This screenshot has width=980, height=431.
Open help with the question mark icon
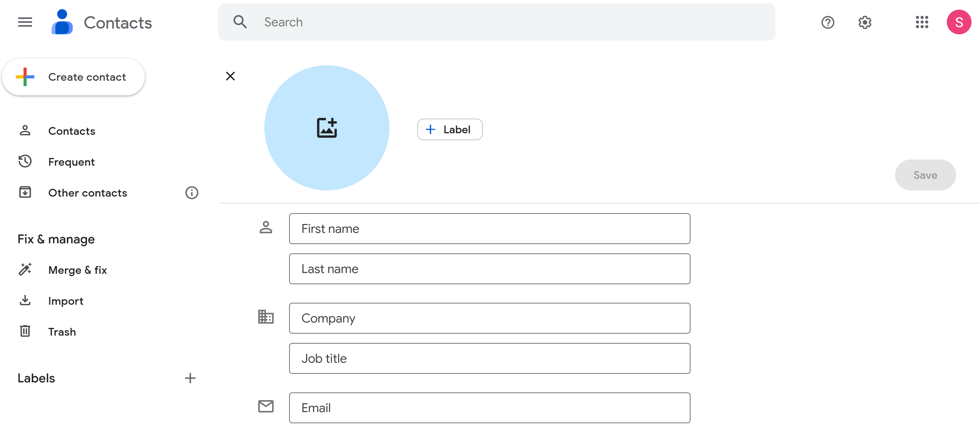pos(828,22)
